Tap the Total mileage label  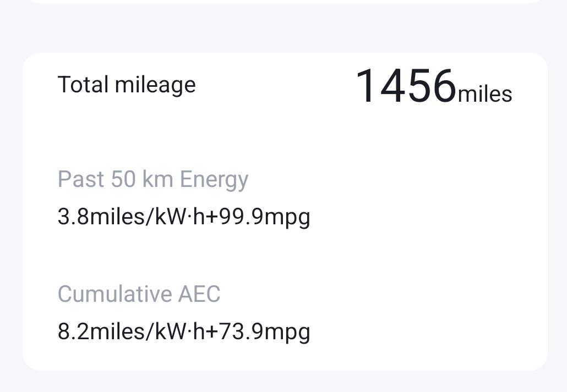127,85
